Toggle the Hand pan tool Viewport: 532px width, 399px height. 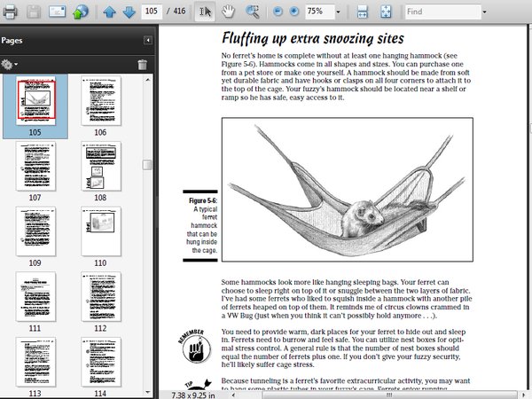click(x=229, y=12)
